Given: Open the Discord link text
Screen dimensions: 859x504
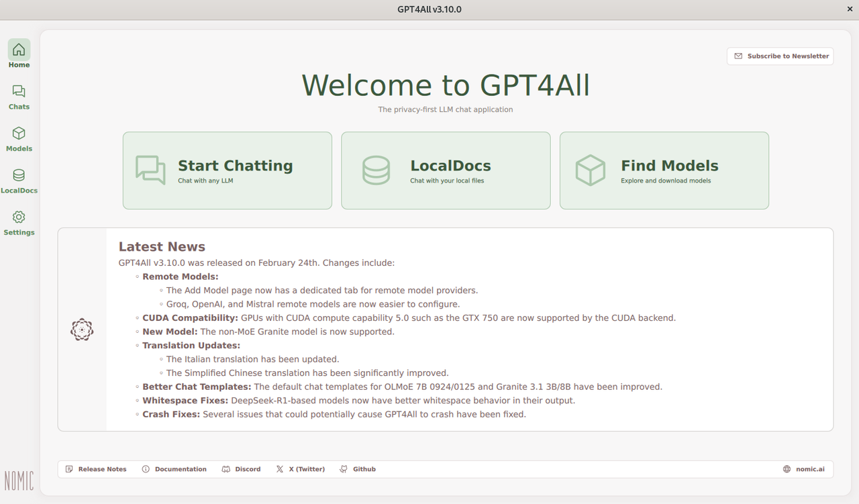Looking at the screenshot, I should tap(248, 469).
